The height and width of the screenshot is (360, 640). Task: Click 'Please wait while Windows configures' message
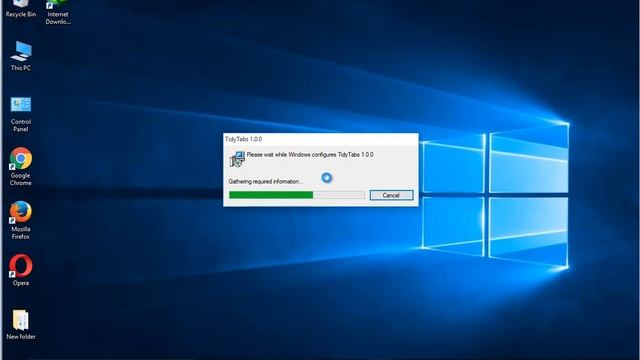(310, 155)
